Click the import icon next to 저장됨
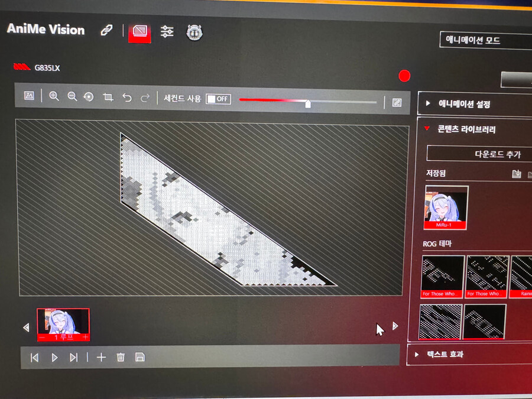 click(x=517, y=174)
